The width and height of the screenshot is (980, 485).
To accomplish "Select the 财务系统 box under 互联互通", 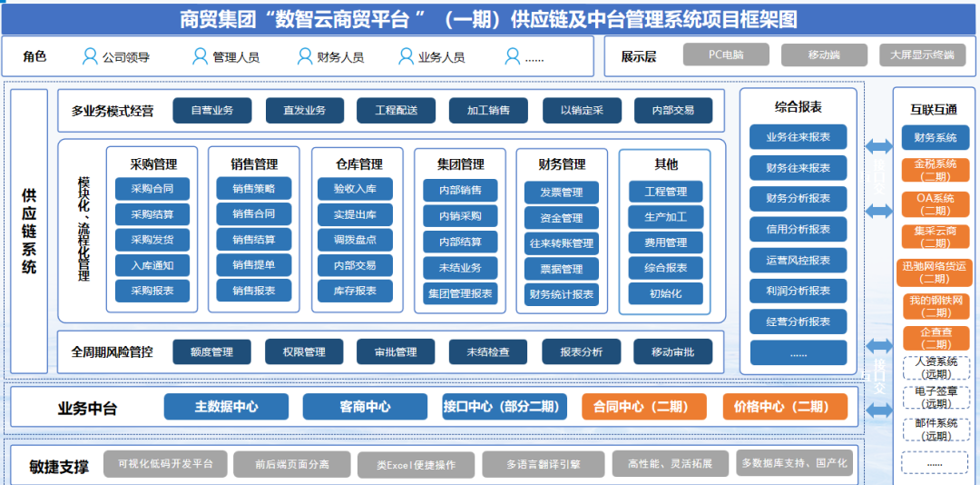I will tap(935, 137).
